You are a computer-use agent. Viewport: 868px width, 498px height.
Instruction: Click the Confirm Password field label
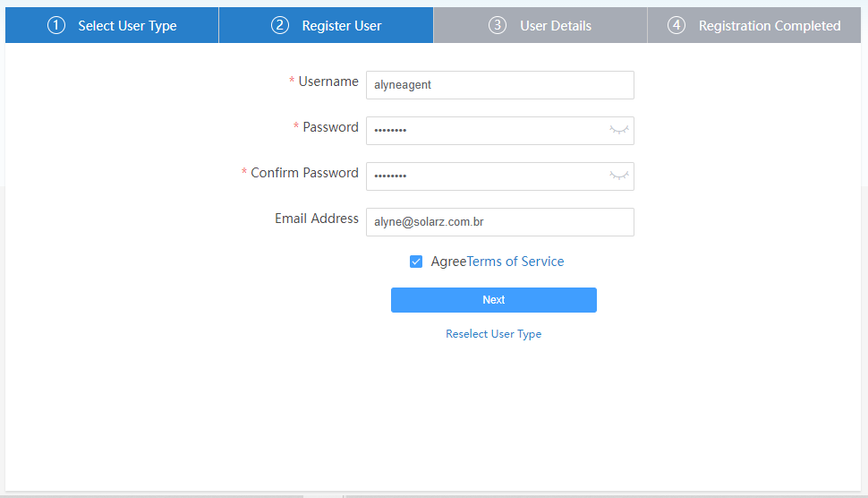coord(304,173)
